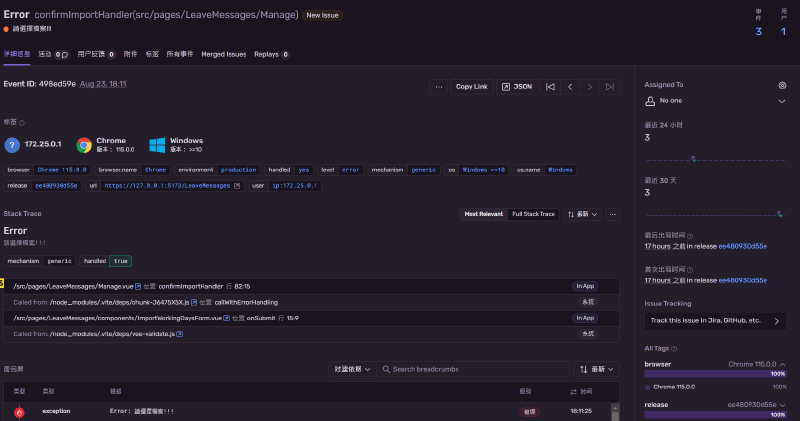Jump to the oldest event using first-arrow icon
This screenshot has height=421, width=800.
550,87
